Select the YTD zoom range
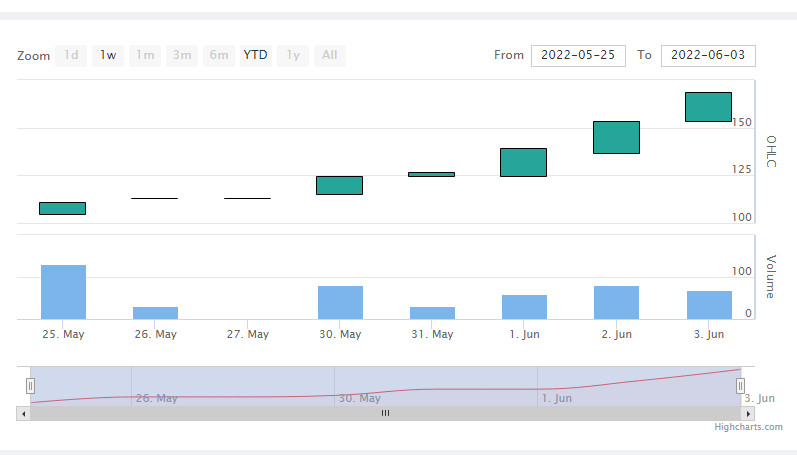 tap(255, 55)
